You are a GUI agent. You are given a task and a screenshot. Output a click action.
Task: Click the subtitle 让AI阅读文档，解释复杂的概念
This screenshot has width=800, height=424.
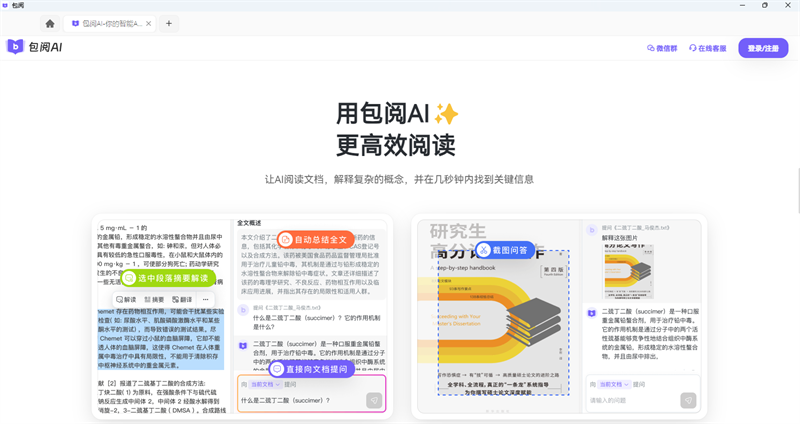point(399,180)
